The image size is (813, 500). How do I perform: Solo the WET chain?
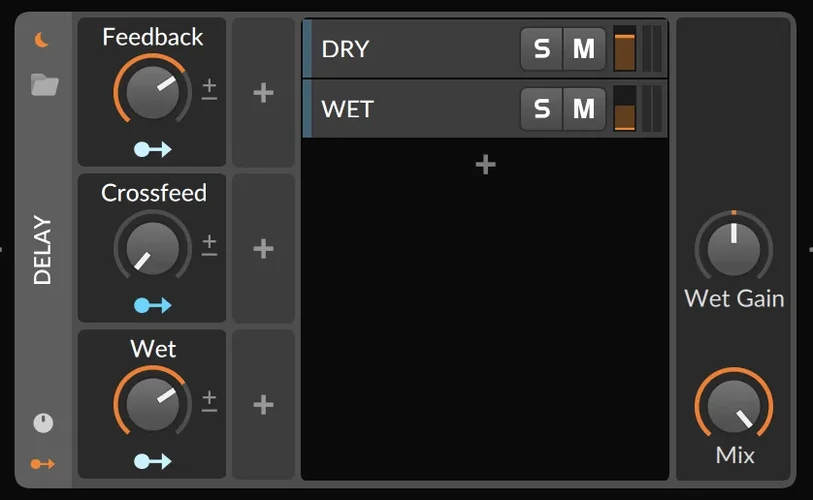click(541, 108)
